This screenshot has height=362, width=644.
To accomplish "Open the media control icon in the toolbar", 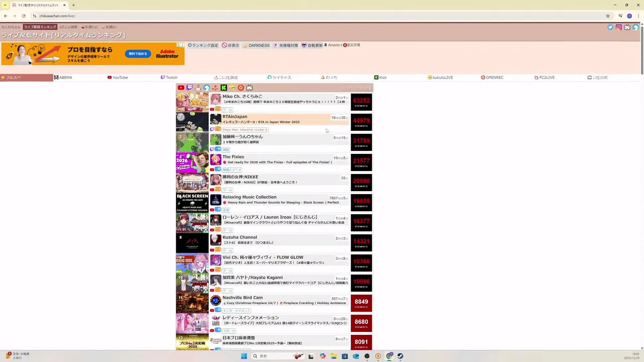I will click(620, 16).
